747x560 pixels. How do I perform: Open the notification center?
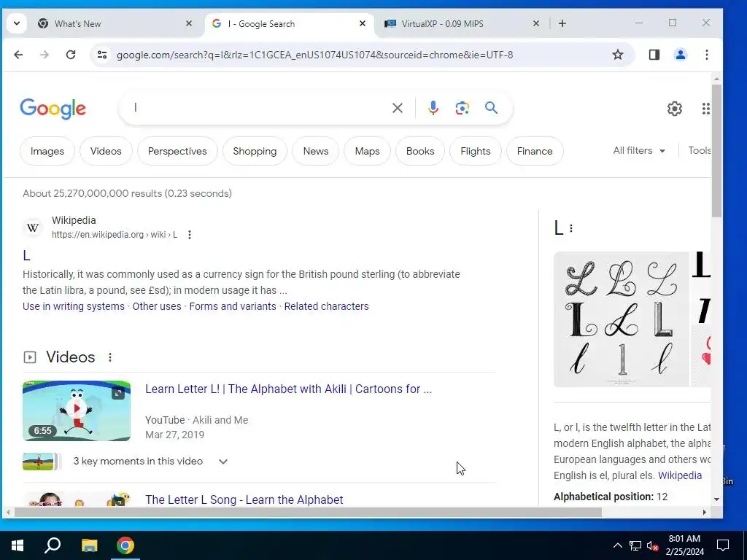pos(723,545)
